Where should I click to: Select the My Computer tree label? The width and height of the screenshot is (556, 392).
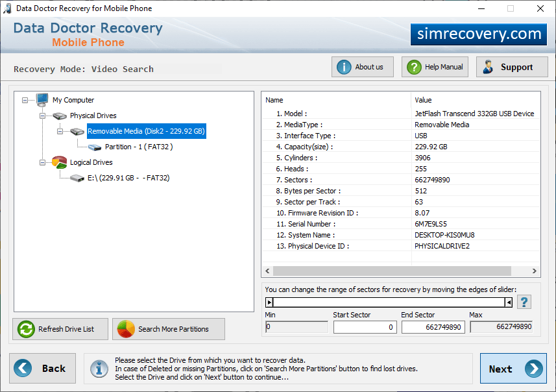73,100
